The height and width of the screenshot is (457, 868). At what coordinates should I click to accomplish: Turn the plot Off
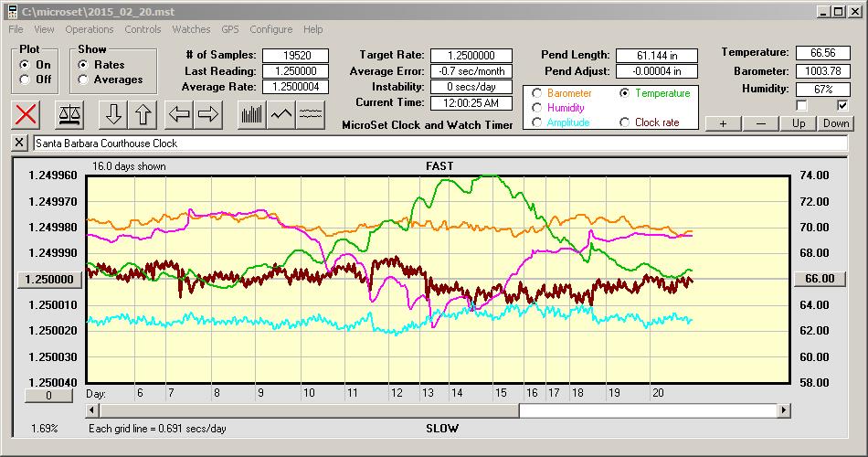click(24, 80)
